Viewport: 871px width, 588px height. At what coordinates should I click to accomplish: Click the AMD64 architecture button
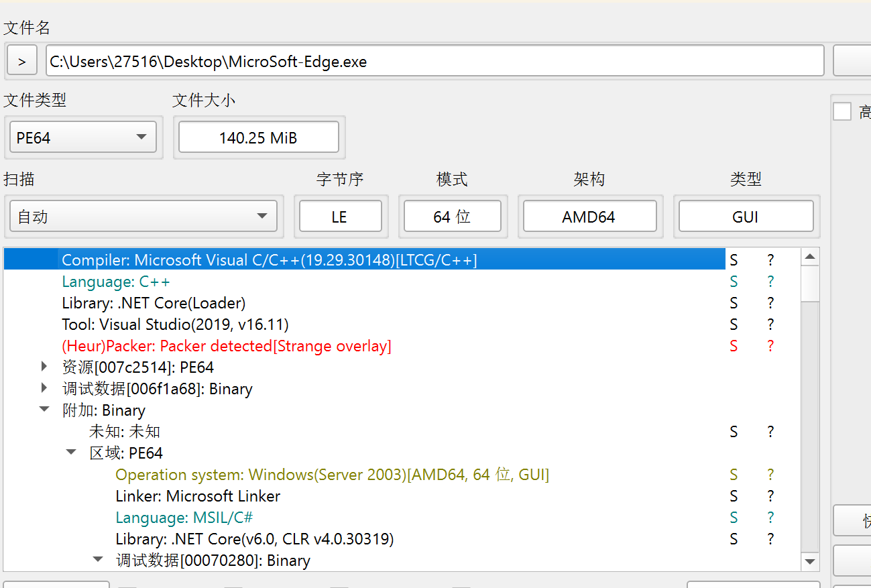click(x=589, y=217)
